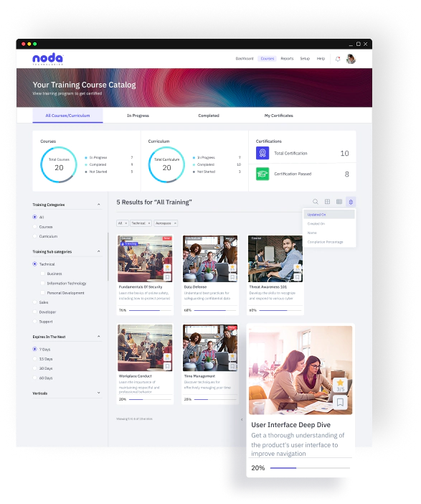421x504 pixels.
Task: Select the 15 Days expiry option
Action: tap(34, 359)
